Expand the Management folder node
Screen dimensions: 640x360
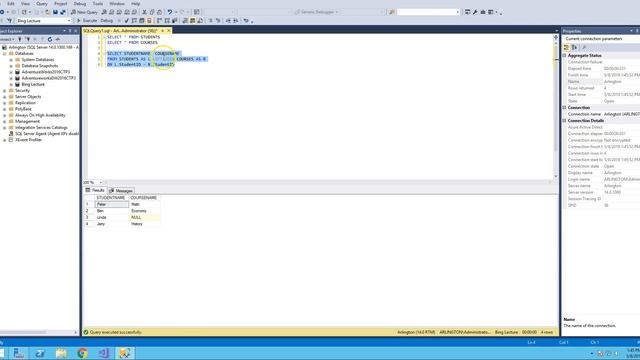click(x=4, y=121)
